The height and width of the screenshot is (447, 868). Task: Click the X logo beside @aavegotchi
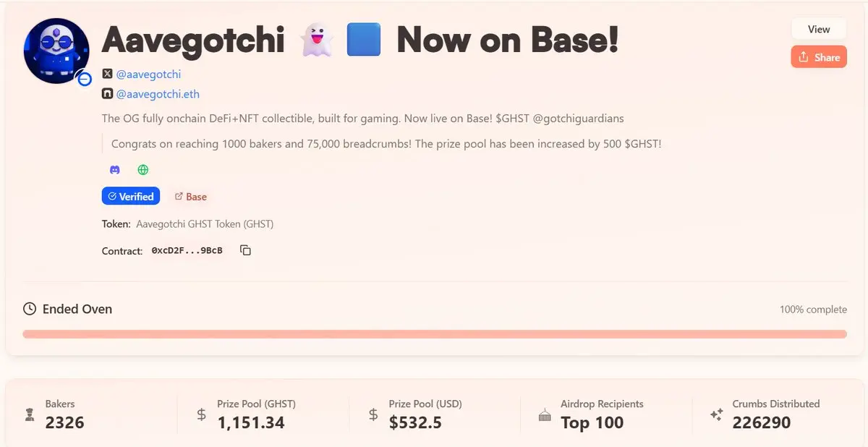point(107,74)
